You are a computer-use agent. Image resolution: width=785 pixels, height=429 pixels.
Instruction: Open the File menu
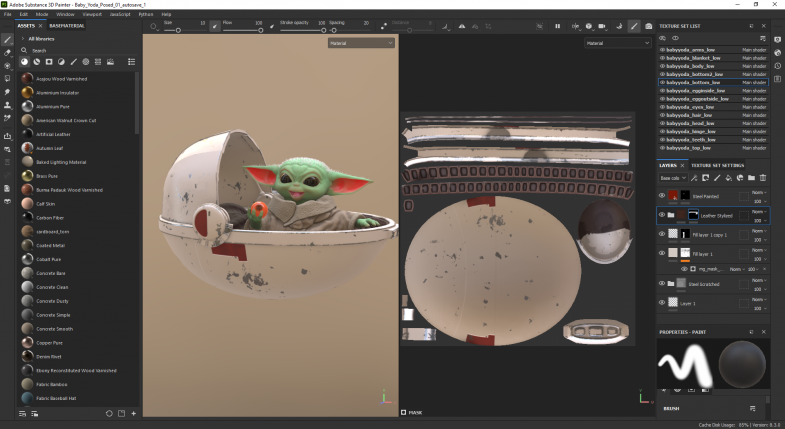(8, 14)
